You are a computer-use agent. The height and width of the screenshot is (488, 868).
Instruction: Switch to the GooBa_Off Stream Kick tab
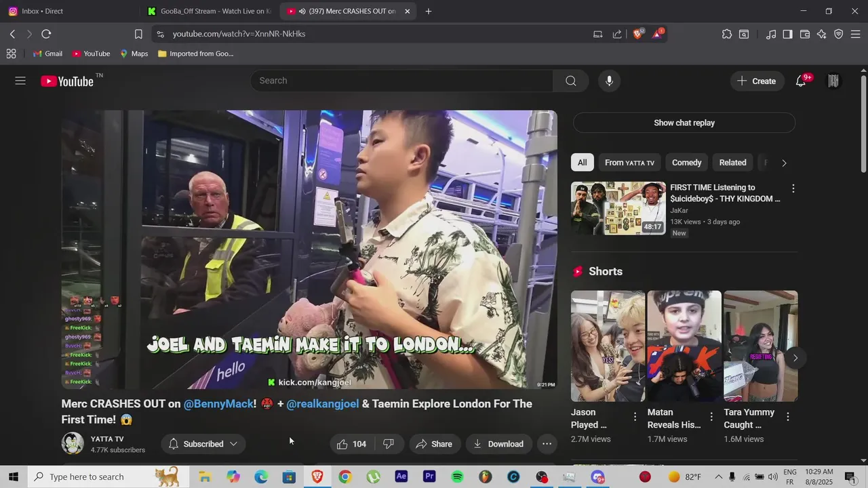[210, 11]
